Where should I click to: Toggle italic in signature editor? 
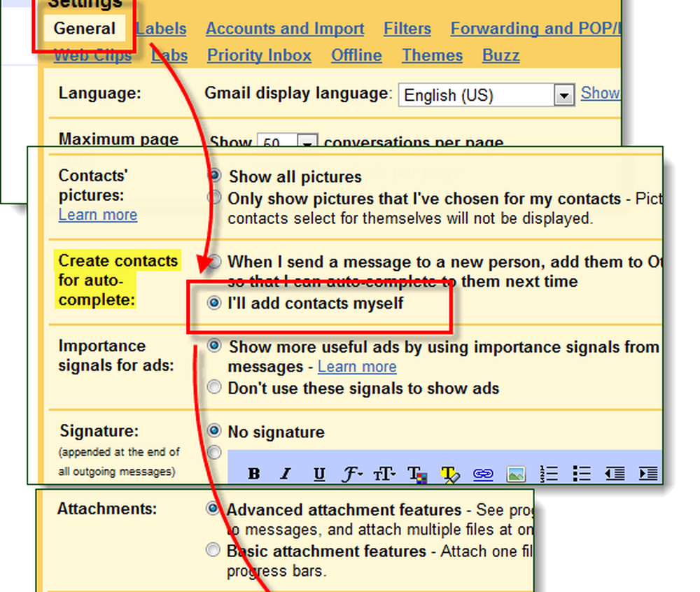[286, 474]
